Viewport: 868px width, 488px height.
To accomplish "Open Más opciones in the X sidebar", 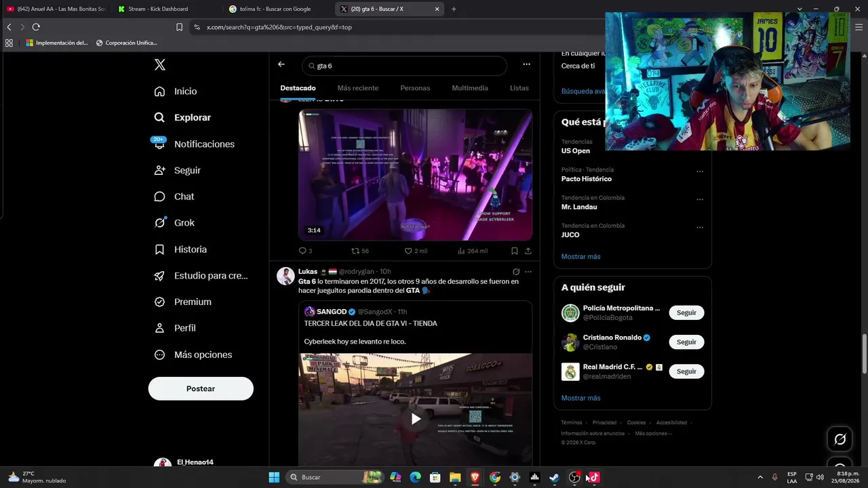I will pyautogui.click(x=193, y=354).
